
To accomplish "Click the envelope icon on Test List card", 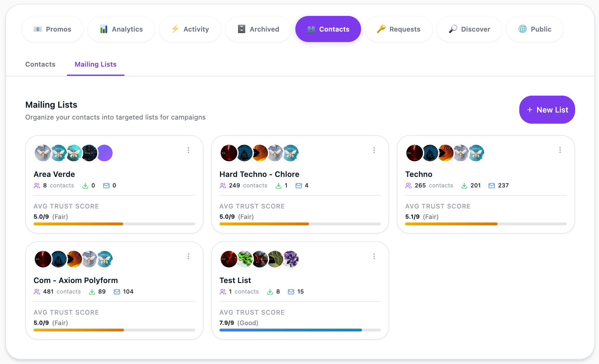I will [291, 292].
